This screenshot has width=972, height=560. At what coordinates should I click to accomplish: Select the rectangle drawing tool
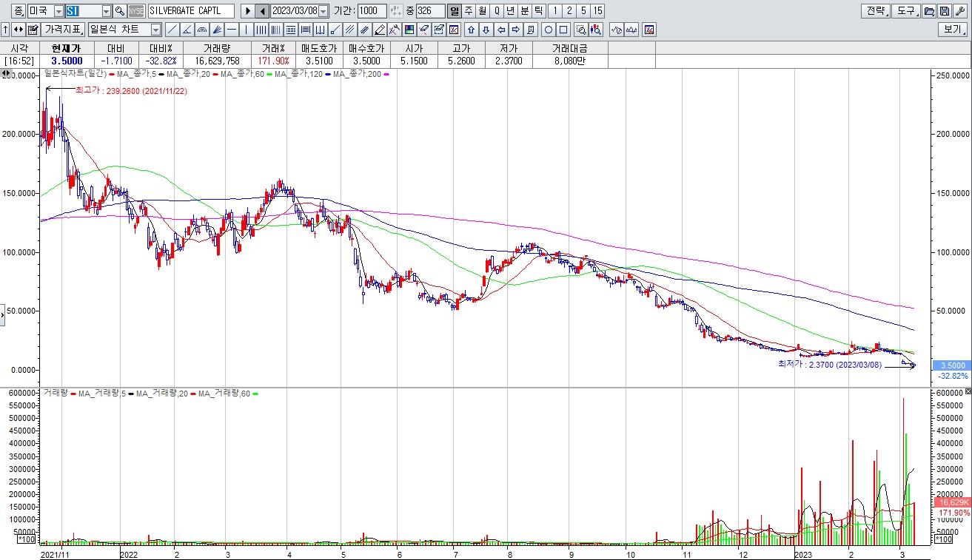563,30
